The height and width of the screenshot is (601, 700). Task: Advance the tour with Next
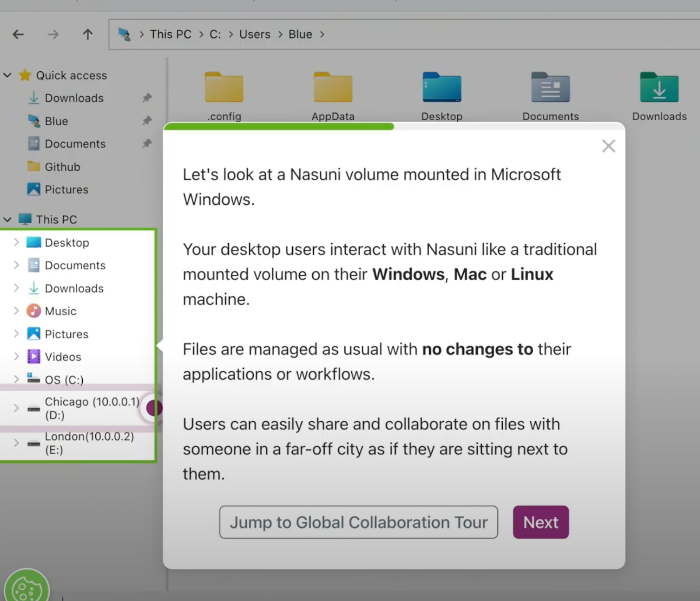[x=541, y=522]
